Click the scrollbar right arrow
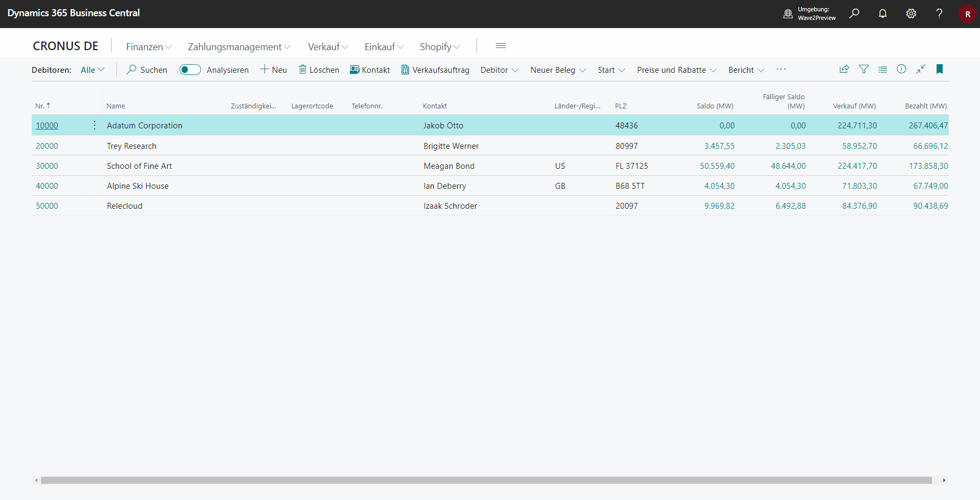The image size is (980, 500). pyautogui.click(x=944, y=480)
